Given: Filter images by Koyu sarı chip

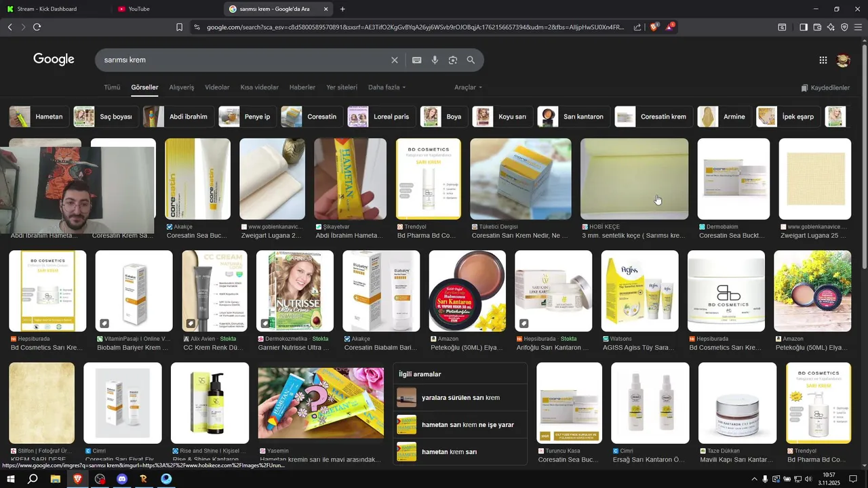Looking at the screenshot, I should tap(502, 117).
